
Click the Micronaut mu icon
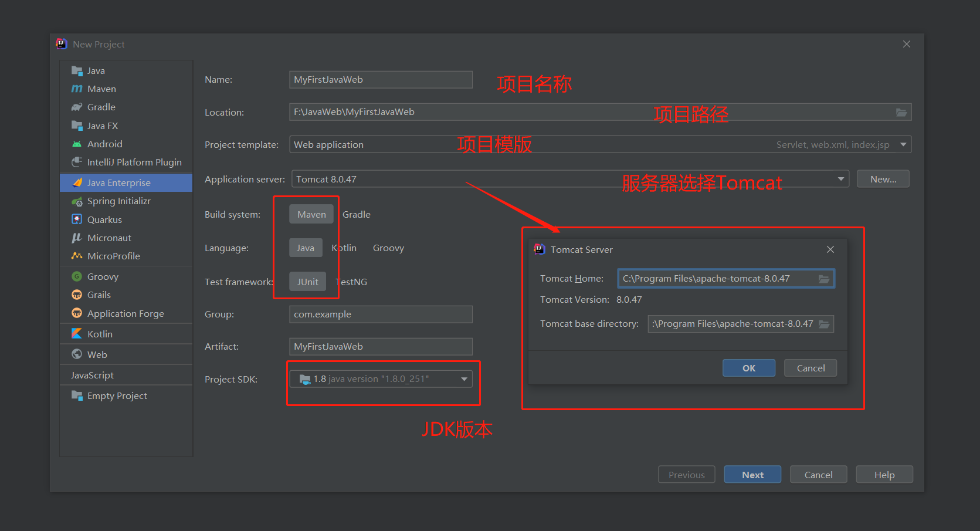pyautogui.click(x=77, y=238)
